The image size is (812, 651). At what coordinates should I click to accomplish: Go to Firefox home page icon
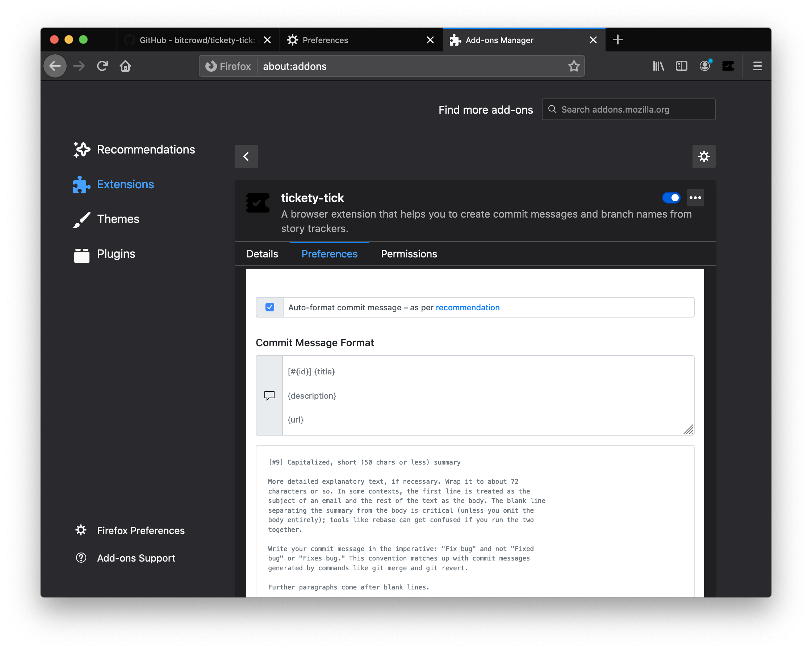[x=125, y=66]
